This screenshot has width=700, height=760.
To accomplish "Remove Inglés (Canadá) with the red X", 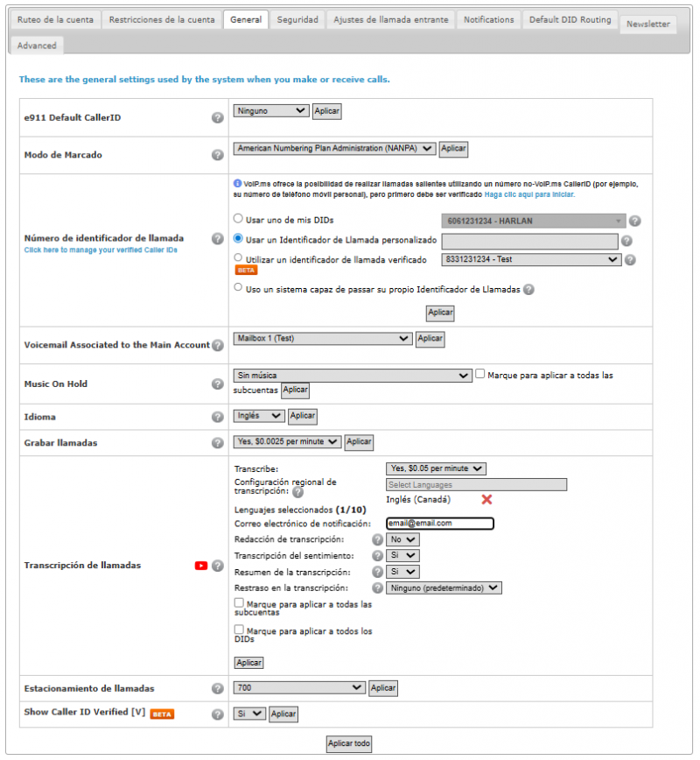I will pos(486,499).
